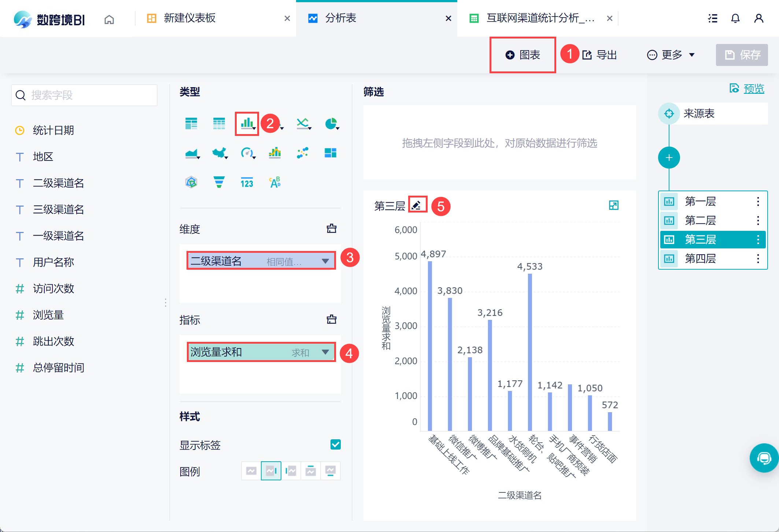Select the last legend position option
779x532 pixels.
point(330,471)
